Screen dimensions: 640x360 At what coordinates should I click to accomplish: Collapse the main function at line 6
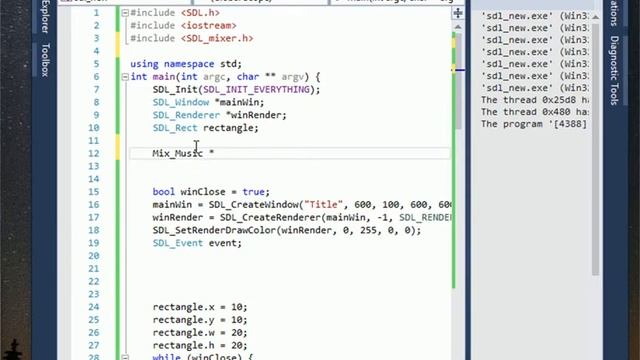coord(125,77)
